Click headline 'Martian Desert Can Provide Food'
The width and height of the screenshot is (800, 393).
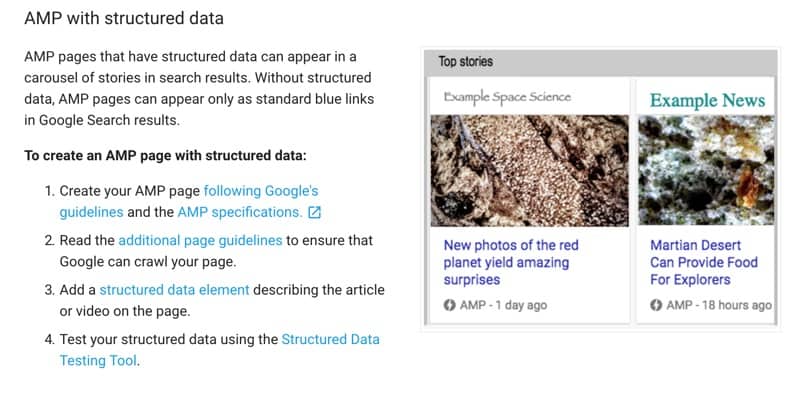click(x=704, y=262)
